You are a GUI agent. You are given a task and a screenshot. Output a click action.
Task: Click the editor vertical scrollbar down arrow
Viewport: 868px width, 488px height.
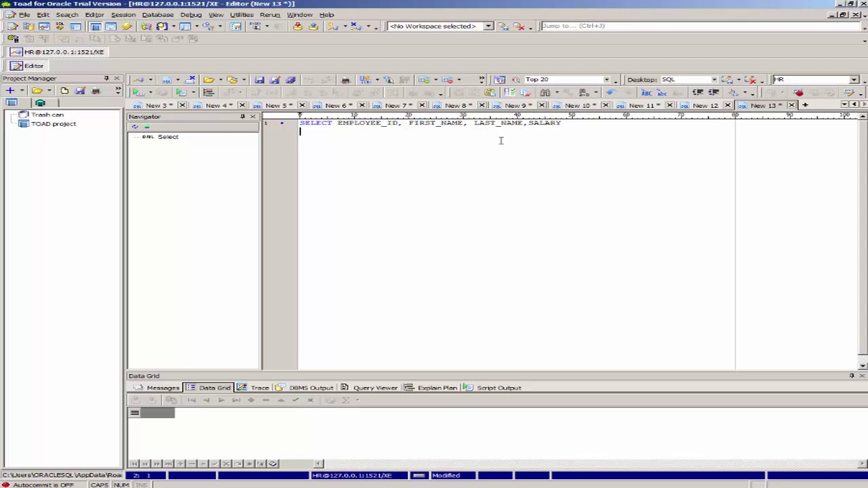[863, 366]
